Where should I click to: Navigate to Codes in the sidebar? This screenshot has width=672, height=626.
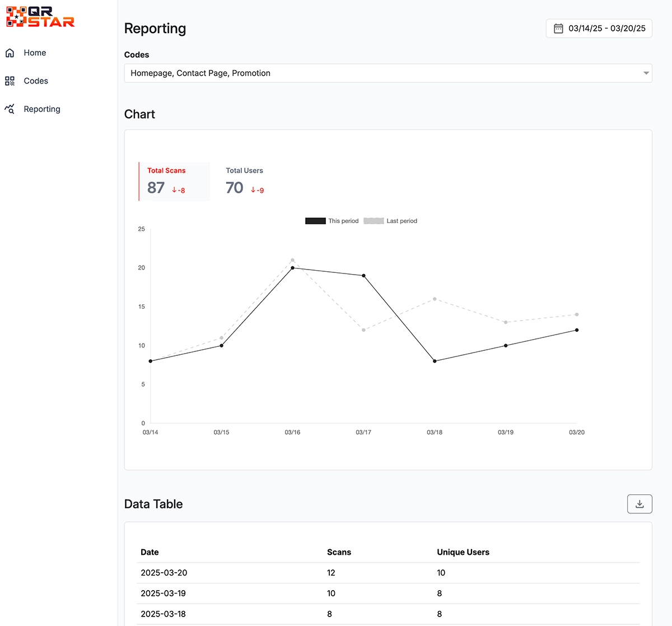35,81
